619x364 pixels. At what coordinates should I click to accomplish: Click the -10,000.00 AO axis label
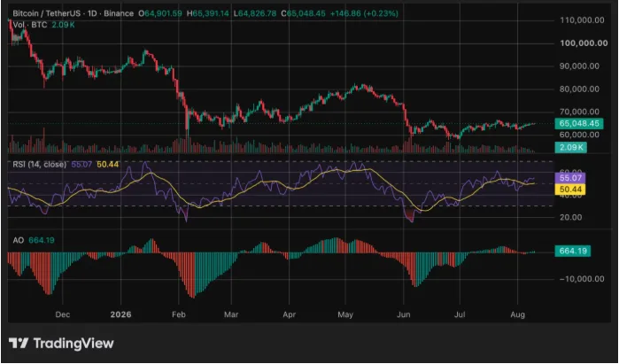point(580,279)
